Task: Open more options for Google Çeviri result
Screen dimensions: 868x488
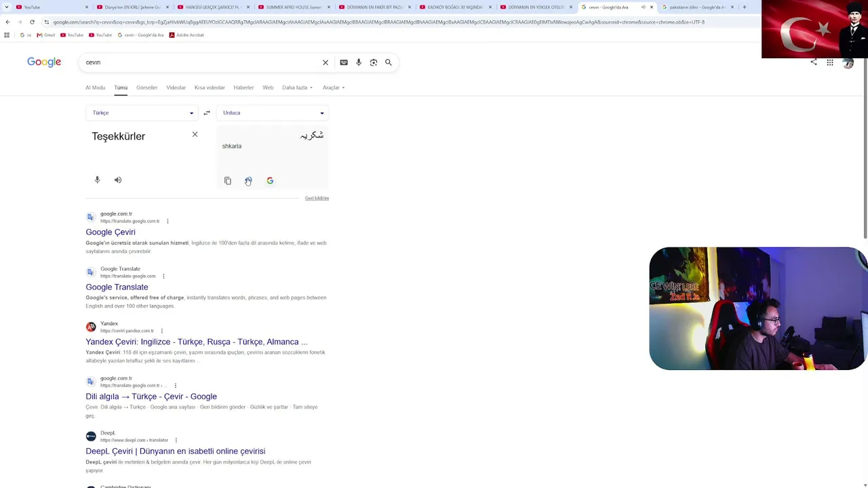Action: (x=167, y=221)
